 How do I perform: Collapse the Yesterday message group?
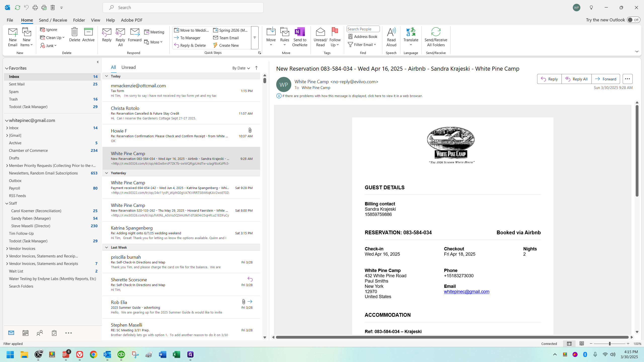click(x=106, y=173)
